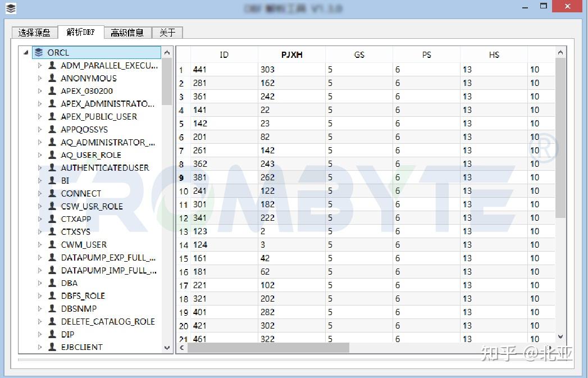Click the CONNECT user icon
Image resolution: width=588 pixels, height=378 pixels.
click(x=53, y=193)
